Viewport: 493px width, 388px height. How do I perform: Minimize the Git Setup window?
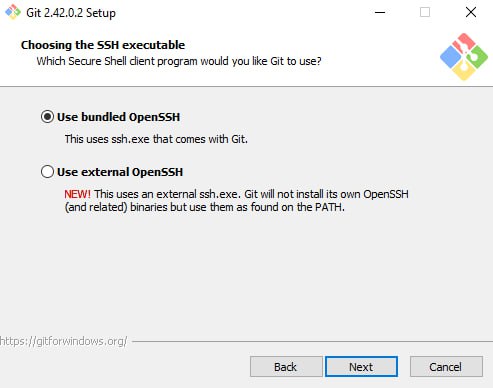click(x=380, y=12)
